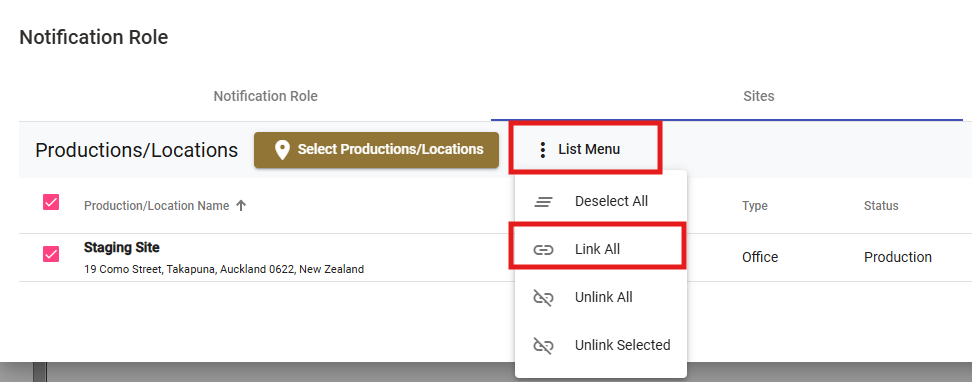Click the Type column header
972x382 pixels.
pyautogui.click(x=754, y=206)
